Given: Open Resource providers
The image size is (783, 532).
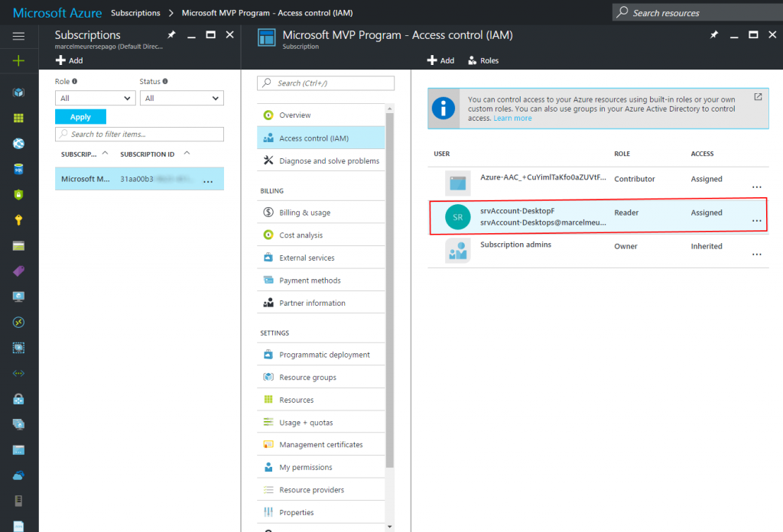Looking at the screenshot, I should (x=320, y=490).
